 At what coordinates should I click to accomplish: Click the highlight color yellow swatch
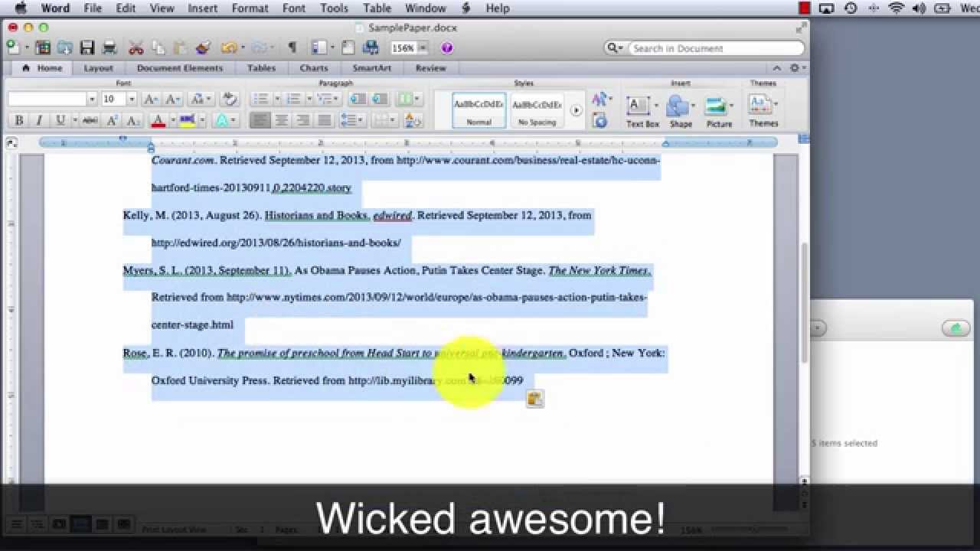[187, 120]
